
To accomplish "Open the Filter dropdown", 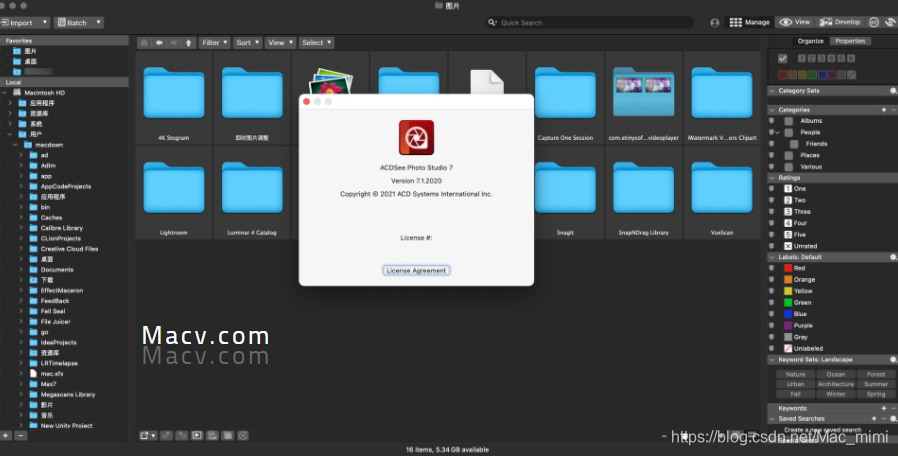I will 215,43.
